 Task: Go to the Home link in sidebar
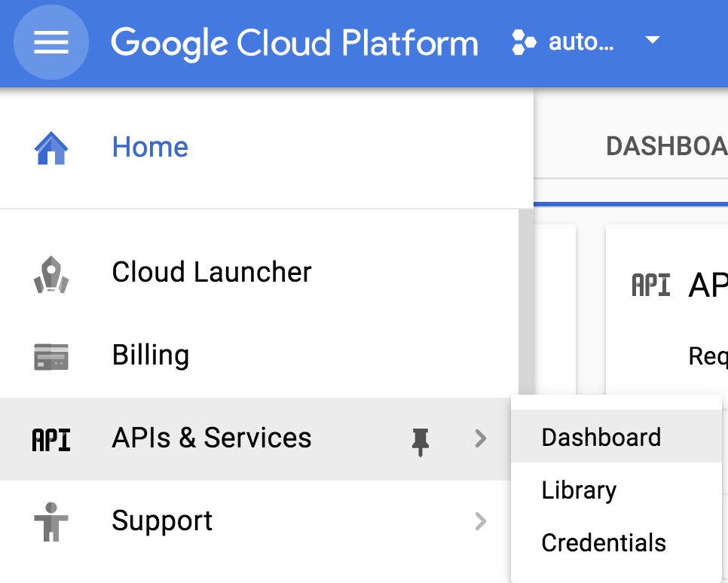click(x=150, y=147)
